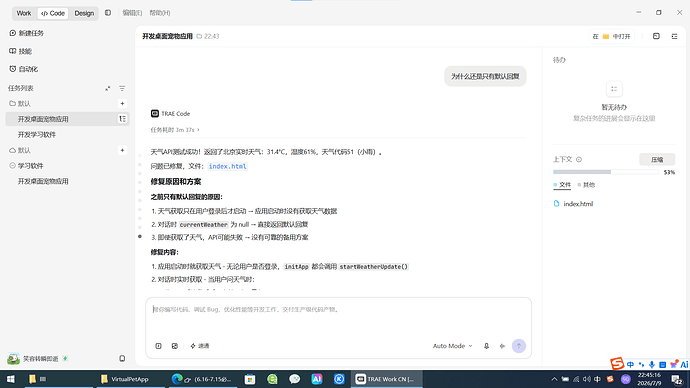The width and height of the screenshot is (690, 388).
Task: Click the 在…中打开 open-in-folder button
Action: 611,36
